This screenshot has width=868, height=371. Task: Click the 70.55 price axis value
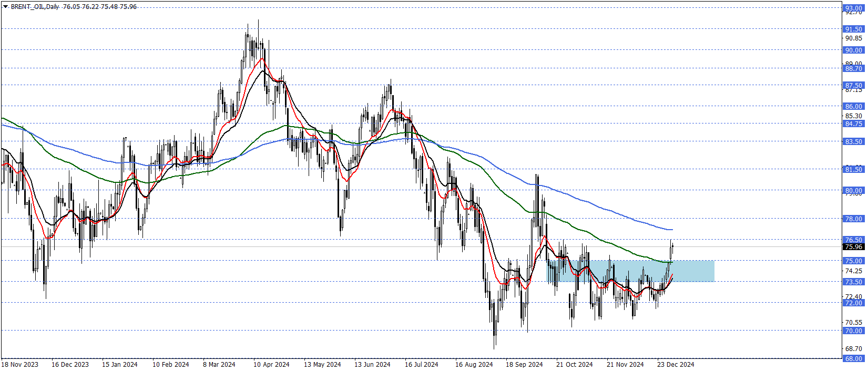coord(853,322)
